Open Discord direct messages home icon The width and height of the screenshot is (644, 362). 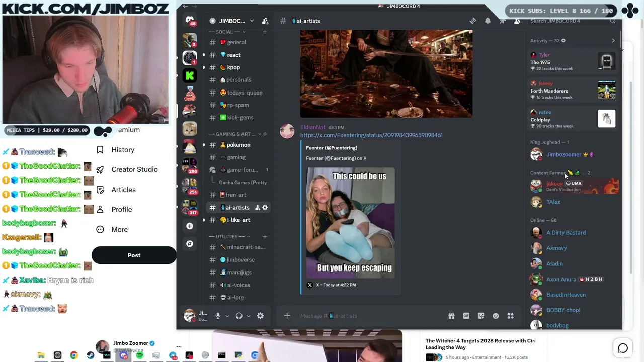pyautogui.click(x=190, y=21)
